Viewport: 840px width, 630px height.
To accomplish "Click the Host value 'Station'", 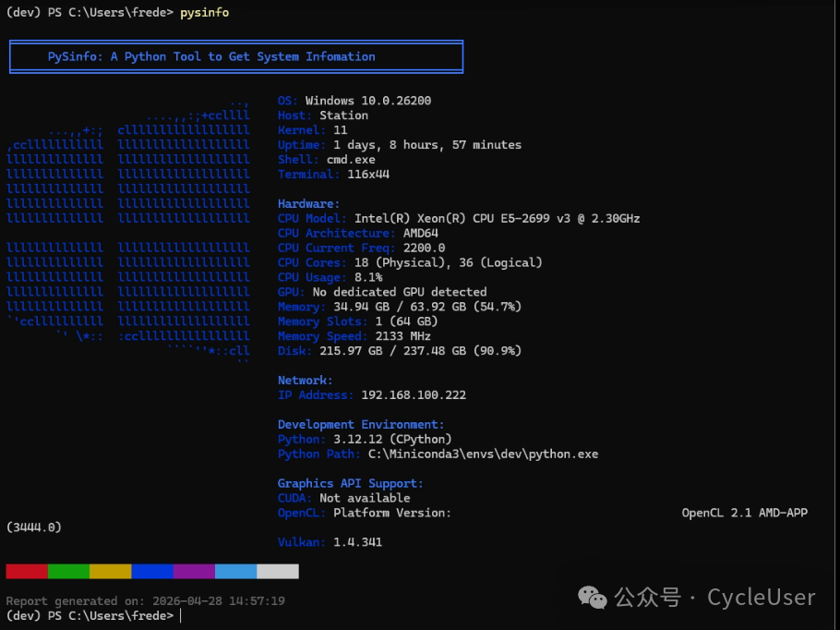I will (343, 115).
